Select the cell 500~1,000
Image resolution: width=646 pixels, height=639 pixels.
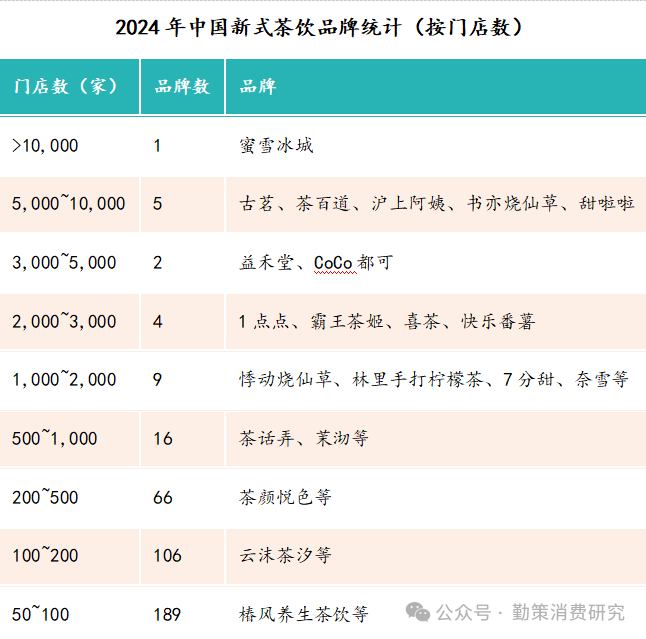coord(54,438)
